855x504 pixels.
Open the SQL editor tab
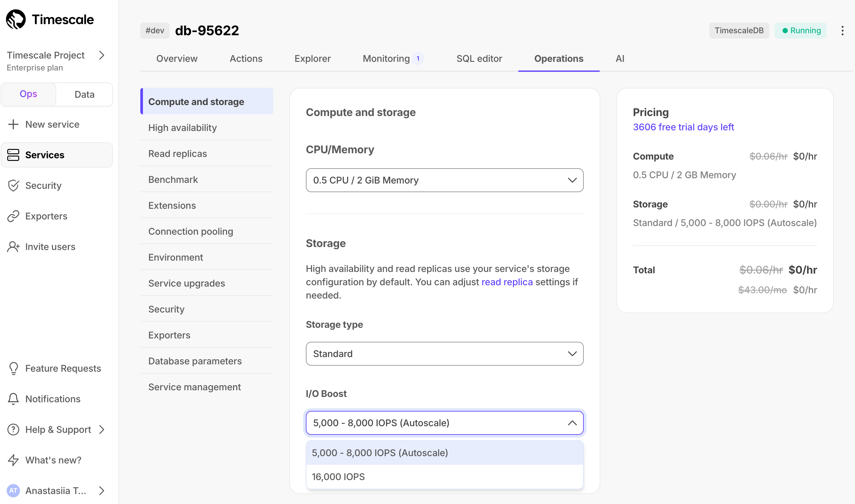[479, 59]
